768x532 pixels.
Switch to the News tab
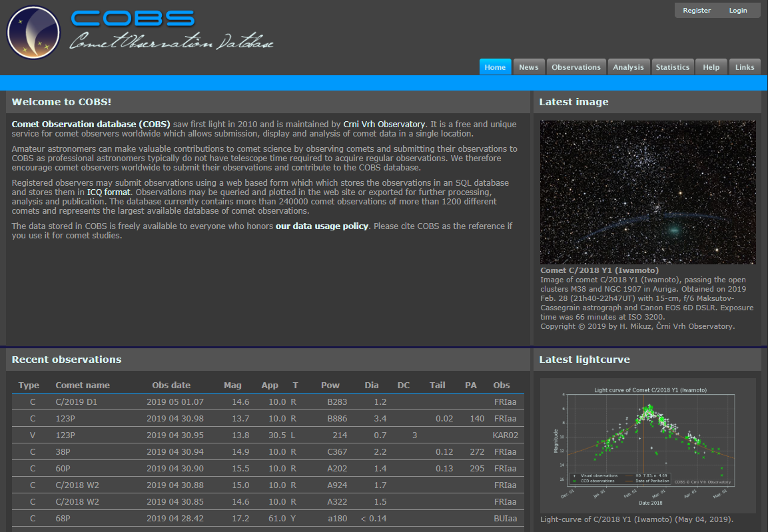point(528,67)
